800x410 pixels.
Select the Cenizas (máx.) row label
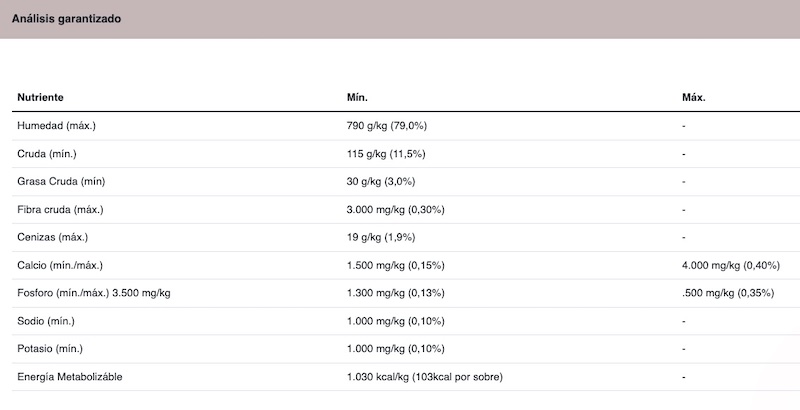coord(52,237)
